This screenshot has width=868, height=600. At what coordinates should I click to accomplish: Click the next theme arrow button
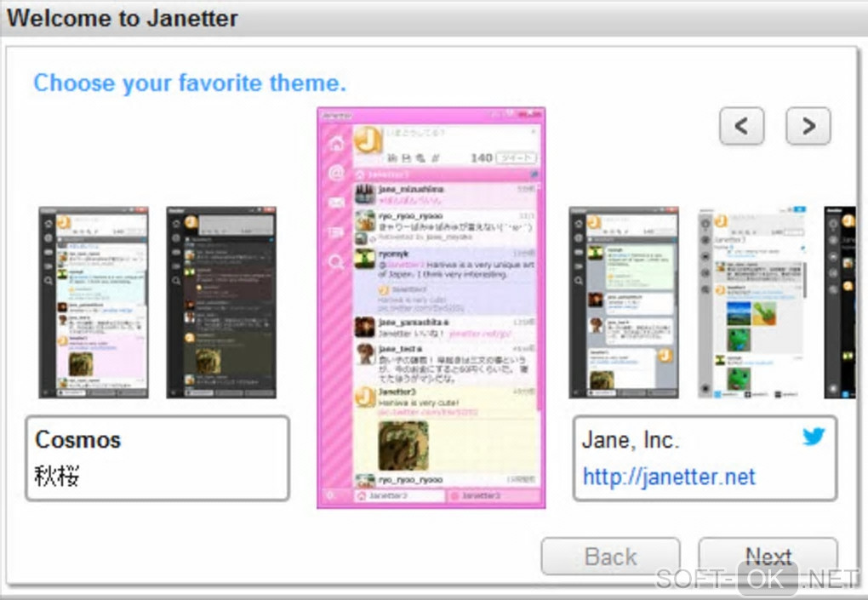click(x=808, y=126)
